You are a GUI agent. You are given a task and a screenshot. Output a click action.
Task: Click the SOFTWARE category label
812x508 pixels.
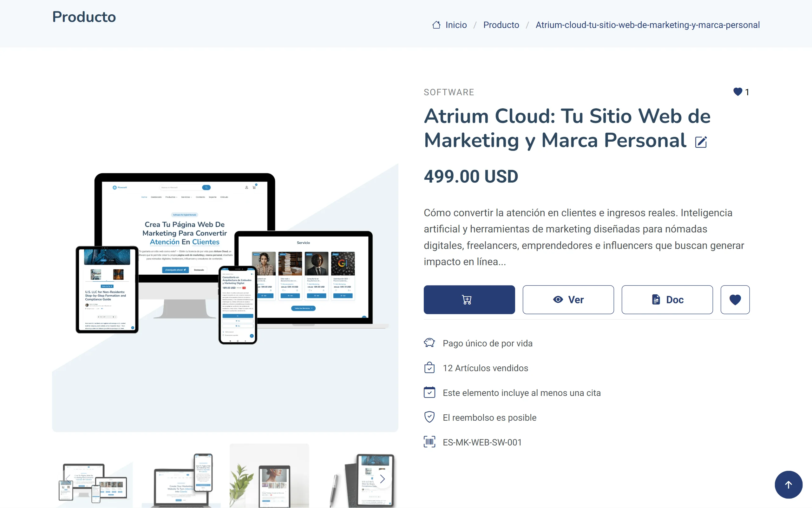coord(449,92)
